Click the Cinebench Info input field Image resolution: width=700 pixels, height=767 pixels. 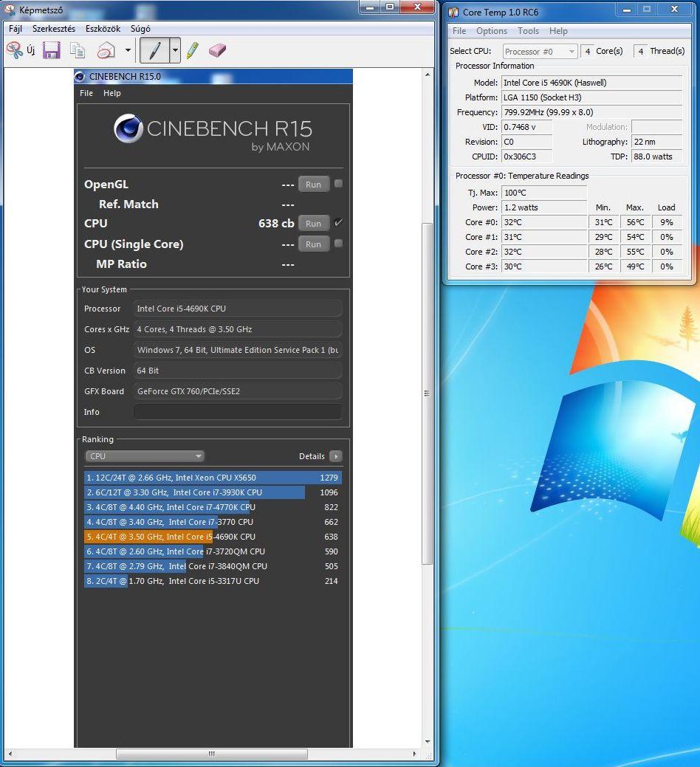point(238,412)
